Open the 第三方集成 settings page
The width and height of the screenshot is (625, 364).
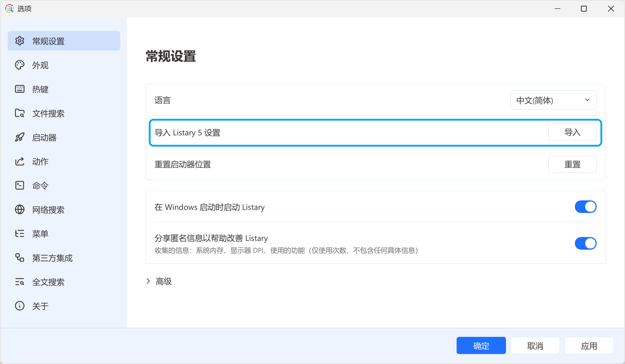pyautogui.click(x=64, y=258)
